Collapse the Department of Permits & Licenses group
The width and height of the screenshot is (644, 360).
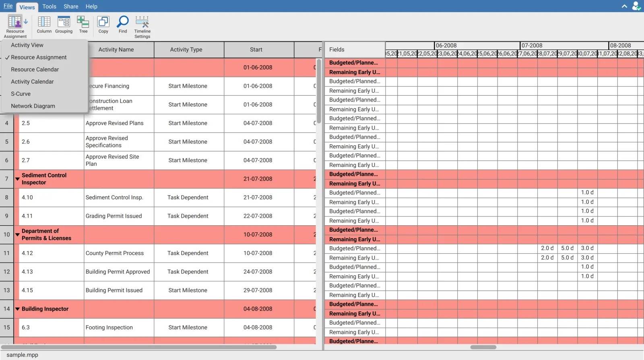17,235
